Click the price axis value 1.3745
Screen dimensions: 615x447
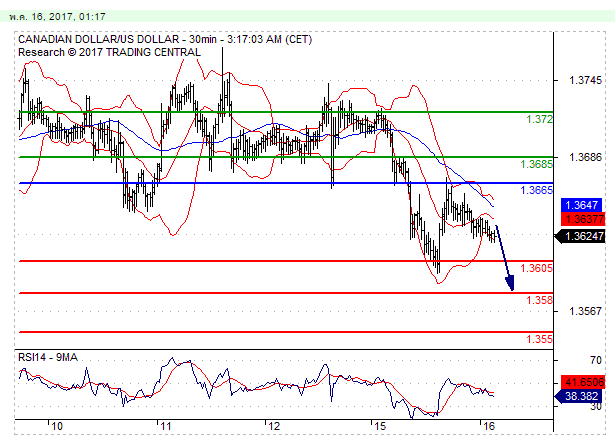click(585, 80)
